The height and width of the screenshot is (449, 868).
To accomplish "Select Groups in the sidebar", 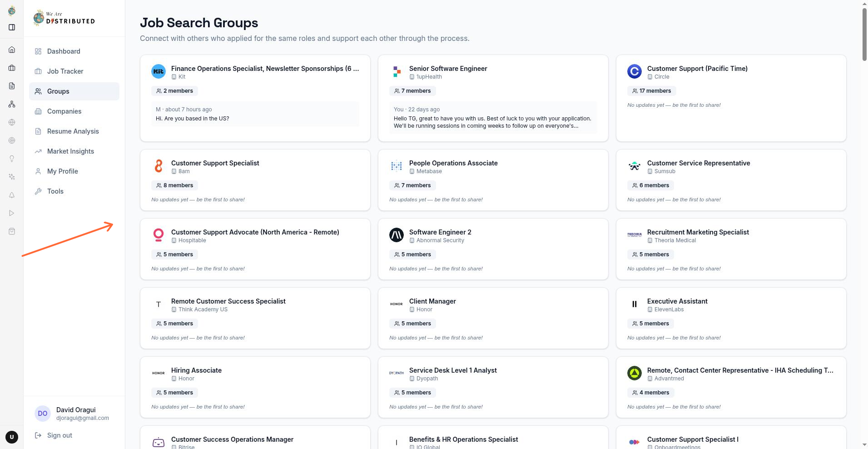I will pos(74,91).
